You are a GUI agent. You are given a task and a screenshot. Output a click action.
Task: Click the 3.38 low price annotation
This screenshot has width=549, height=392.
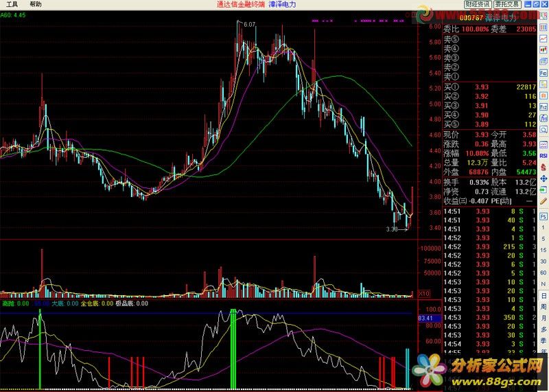pos(392,229)
